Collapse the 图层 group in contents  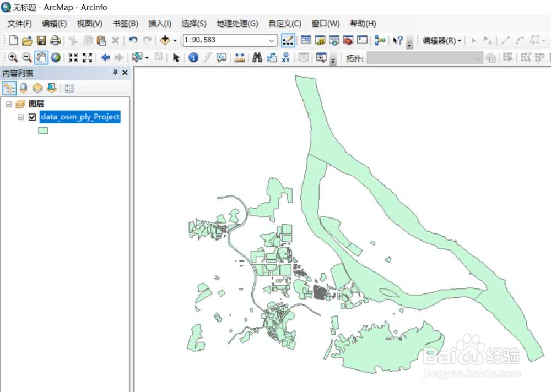click(x=8, y=104)
